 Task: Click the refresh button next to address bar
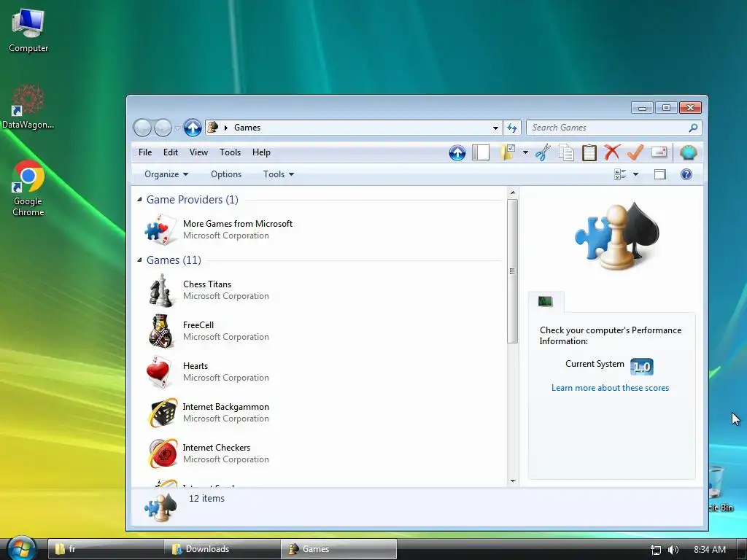coord(512,128)
